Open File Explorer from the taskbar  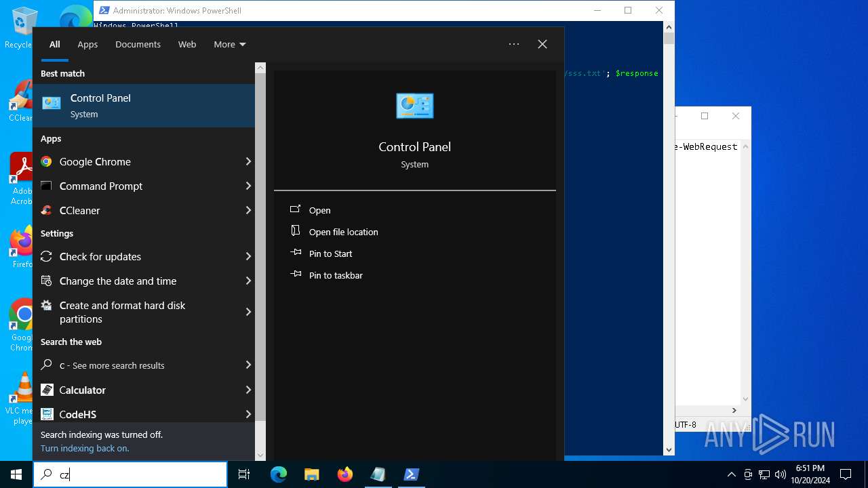[x=311, y=474]
